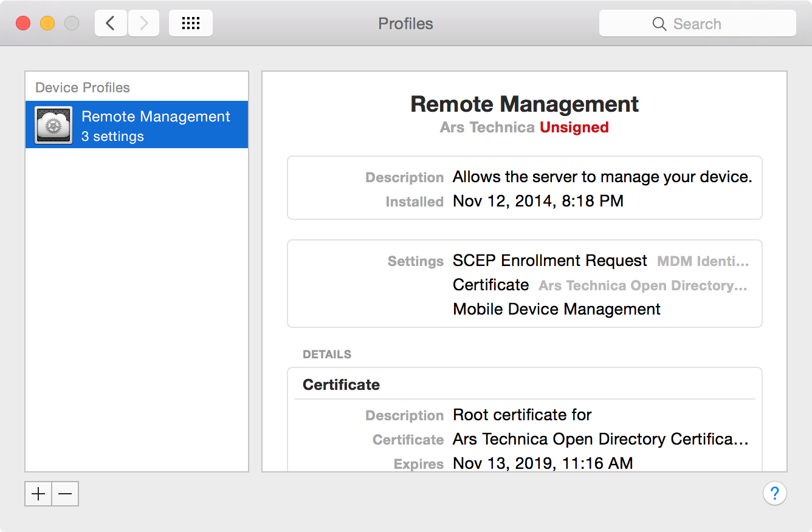Select Remote Management in Device Profiles list
Viewport: 812px width, 532px height.
coord(156,125)
